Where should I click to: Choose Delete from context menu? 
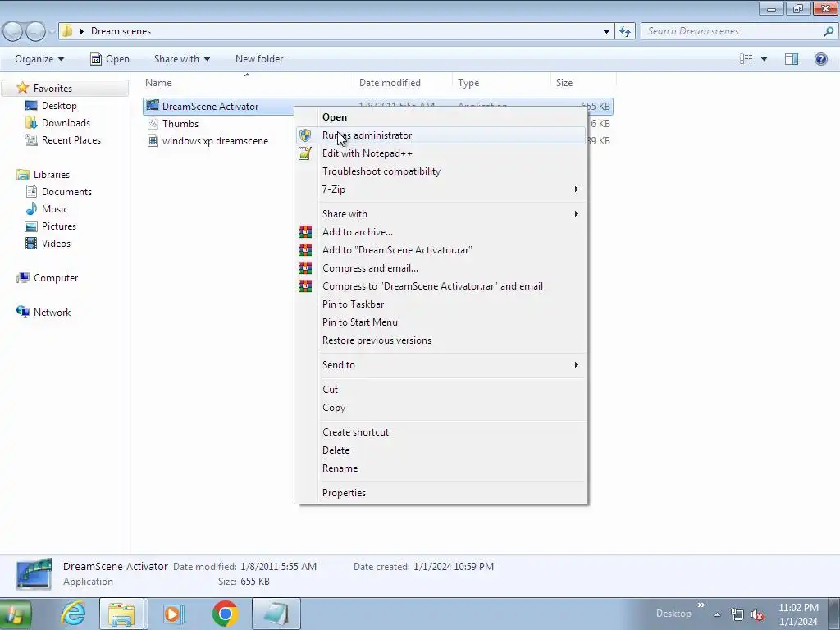[x=336, y=450]
